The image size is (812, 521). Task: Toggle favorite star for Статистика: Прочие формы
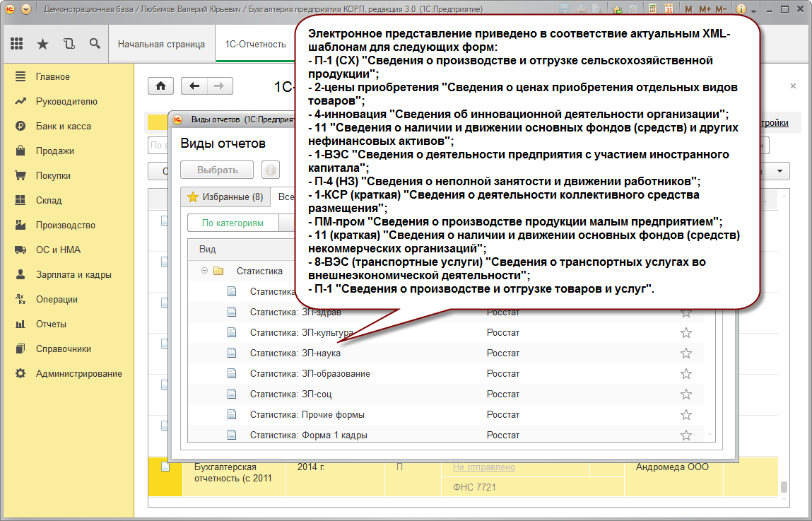[686, 414]
